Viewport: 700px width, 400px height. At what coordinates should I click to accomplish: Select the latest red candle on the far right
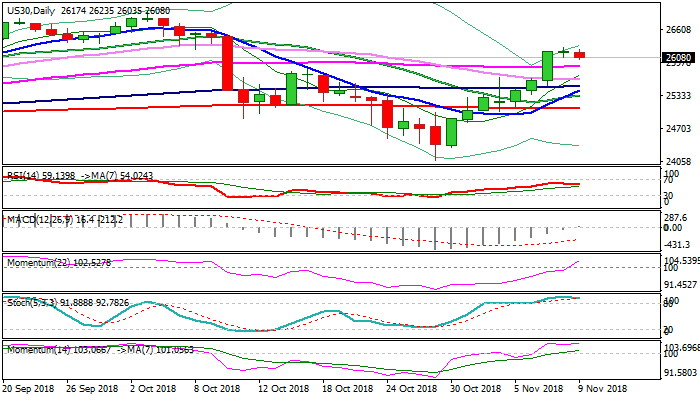[580, 54]
